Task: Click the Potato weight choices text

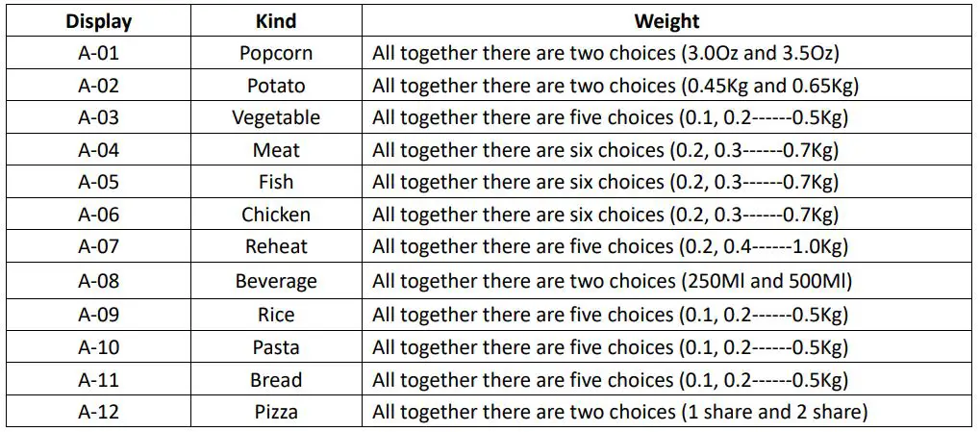Action: coord(615,86)
